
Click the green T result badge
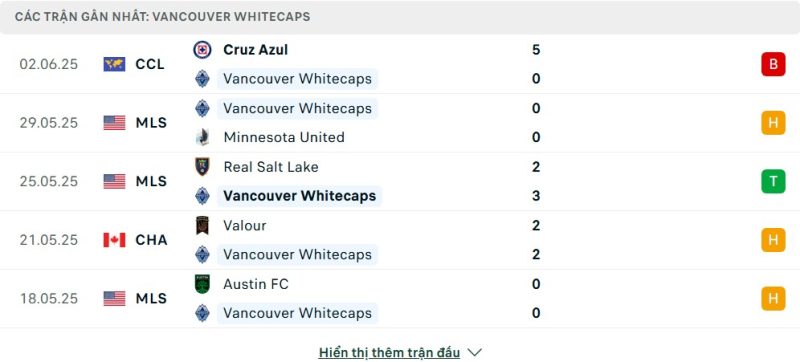(x=773, y=182)
